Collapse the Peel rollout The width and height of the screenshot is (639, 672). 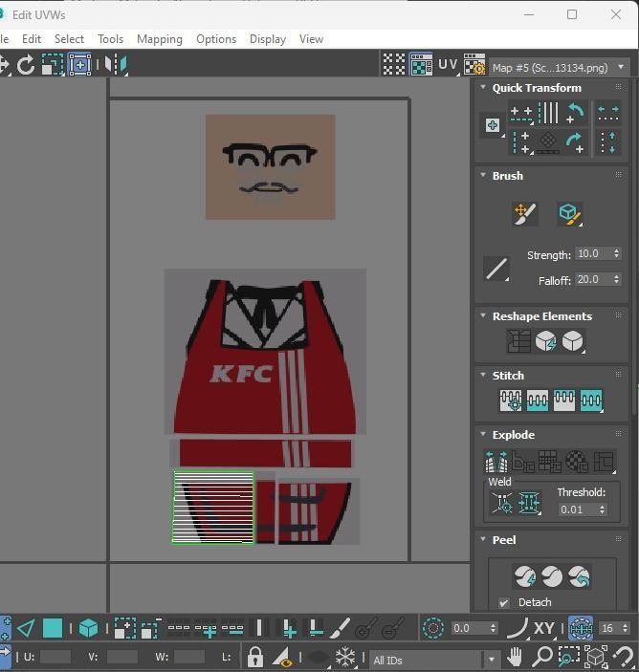coord(483,539)
